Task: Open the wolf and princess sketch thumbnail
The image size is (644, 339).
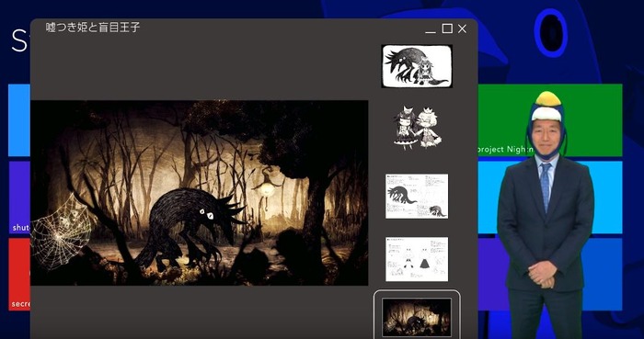Action: 417,66
